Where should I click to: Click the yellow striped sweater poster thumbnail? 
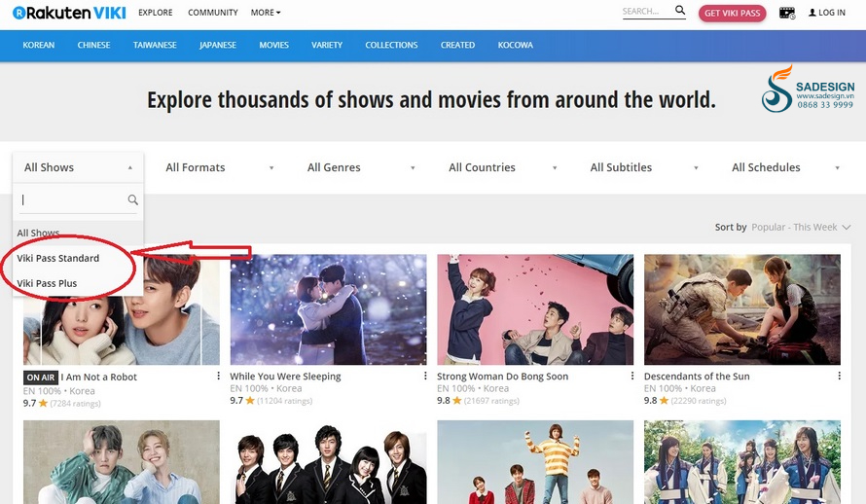coord(535,462)
